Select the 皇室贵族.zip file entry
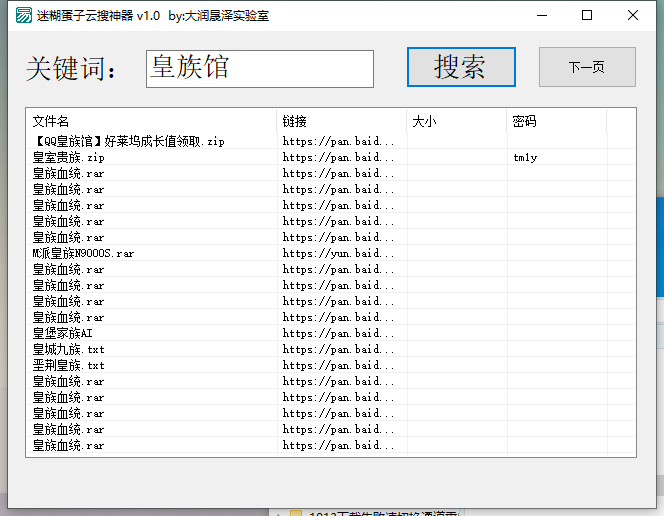The image size is (664, 516). (x=68, y=157)
